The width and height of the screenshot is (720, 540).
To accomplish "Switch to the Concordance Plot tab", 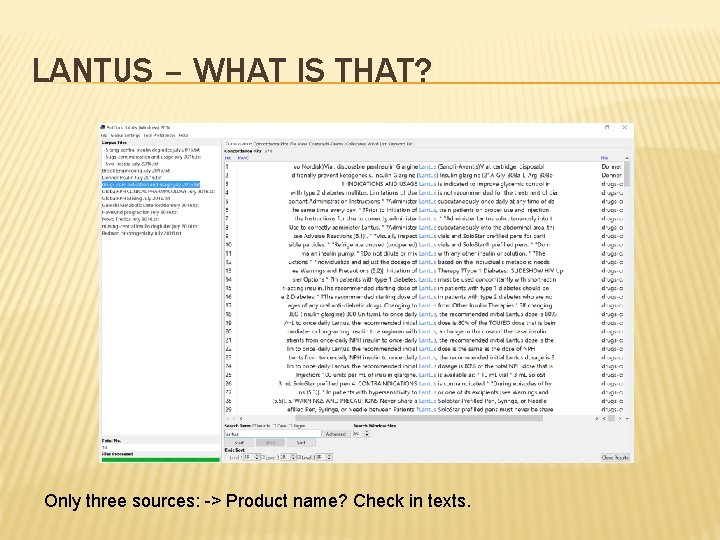I will tap(271, 144).
